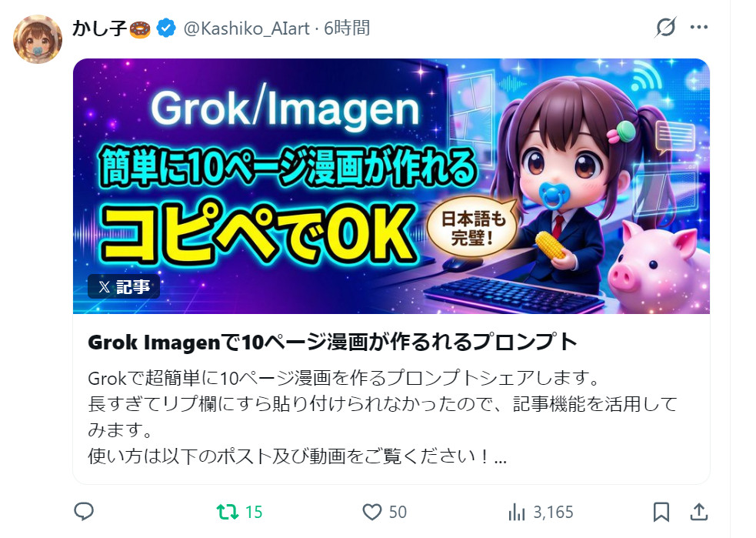Bookmark this post
The height and width of the screenshot is (538, 756).
[661, 512]
